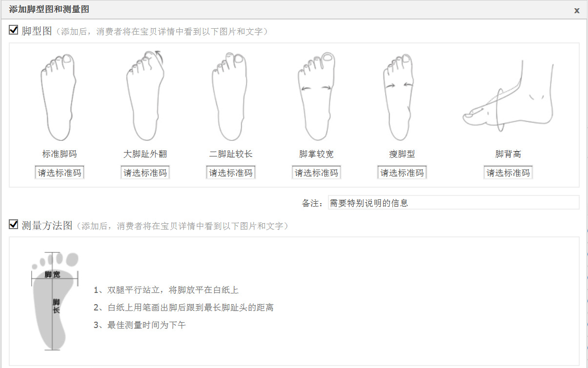This screenshot has width=588, height=368.
Task: Click the 二脚趾较长 foot illustration
Action: pyautogui.click(x=229, y=97)
